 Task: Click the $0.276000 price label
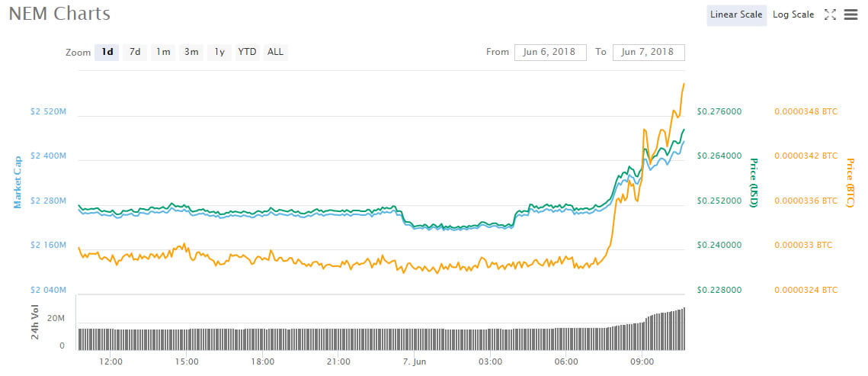[x=719, y=111]
